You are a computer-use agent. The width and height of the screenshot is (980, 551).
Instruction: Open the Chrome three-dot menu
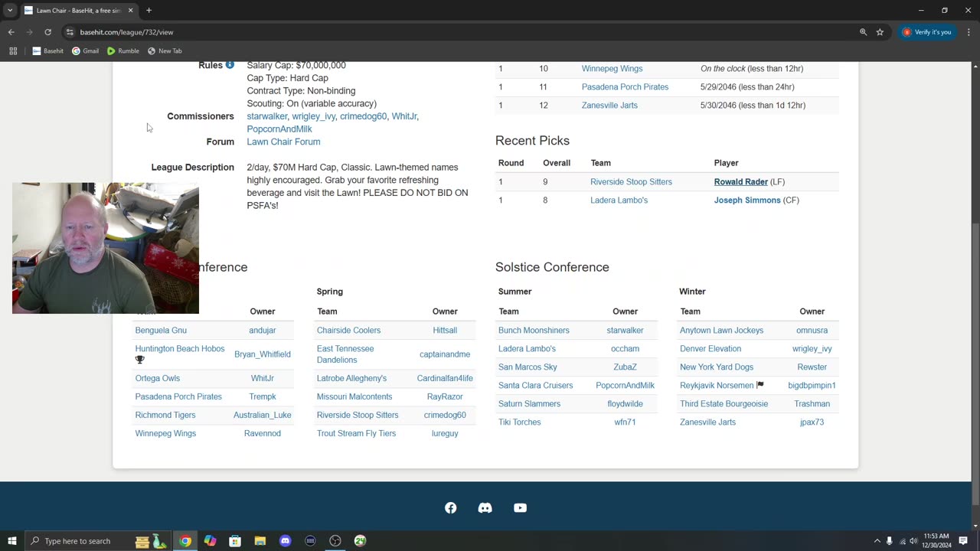(x=969, y=32)
